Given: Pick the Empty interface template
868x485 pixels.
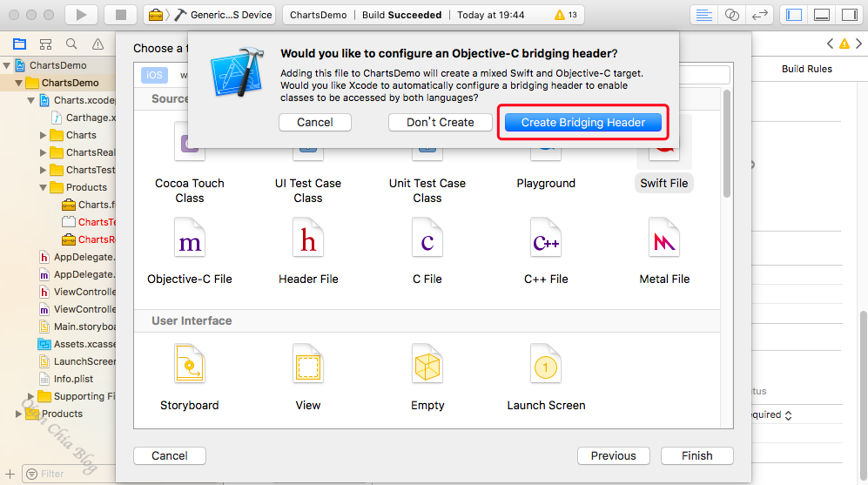Looking at the screenshot, I should 427,378.
